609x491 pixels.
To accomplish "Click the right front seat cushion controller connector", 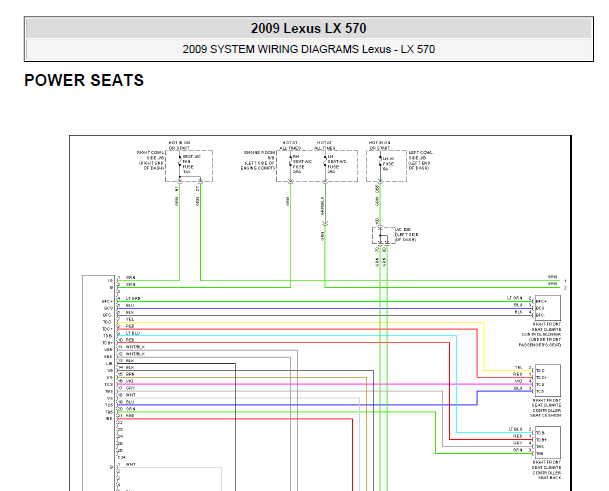I will [548, 381].
